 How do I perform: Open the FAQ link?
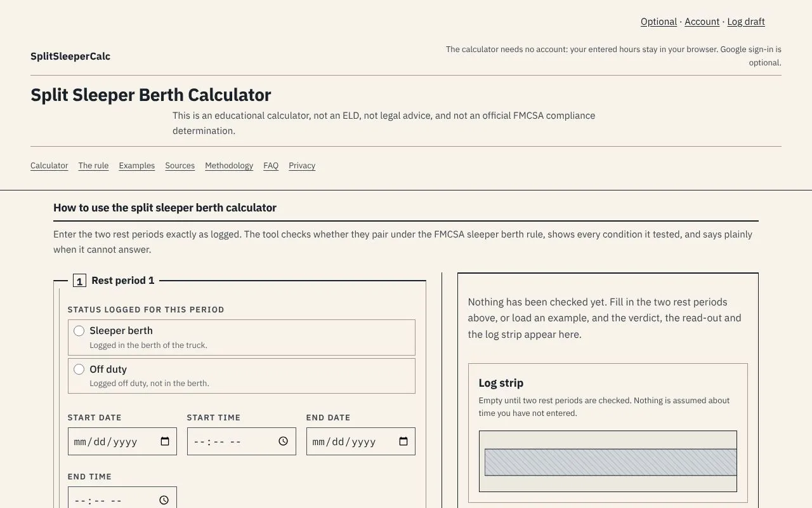point(271,166)
